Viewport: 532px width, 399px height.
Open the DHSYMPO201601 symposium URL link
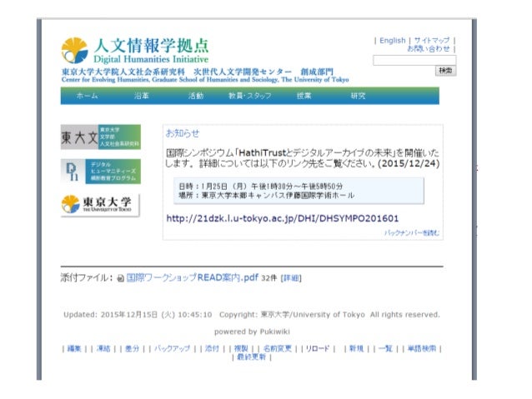(x=283, y=218)
